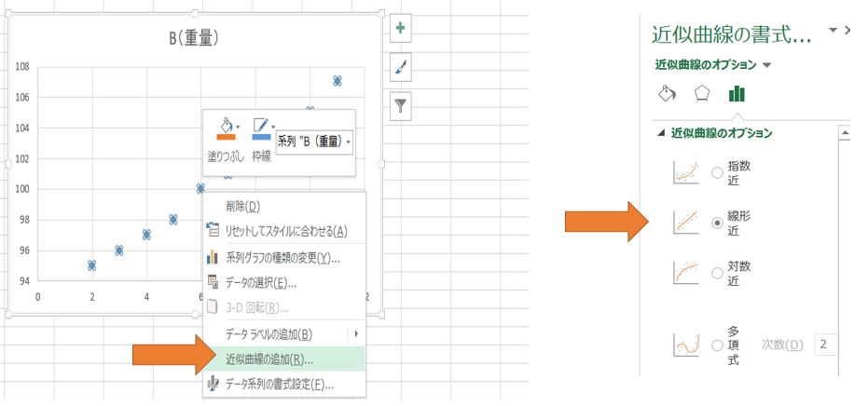The width and height of the screenshot is (868, 406).
Task: Click the 塗りつぶし paint bucket icon
Action: [x=226, y=124]
